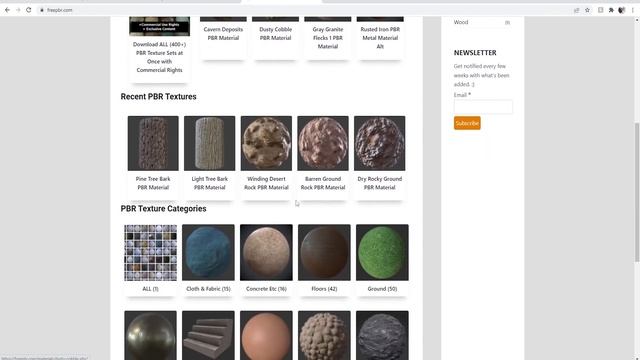Click the Ground (50) label
The width and height of the screenshot is (640, 360).
pyautogui.click(x=382, y=289)
